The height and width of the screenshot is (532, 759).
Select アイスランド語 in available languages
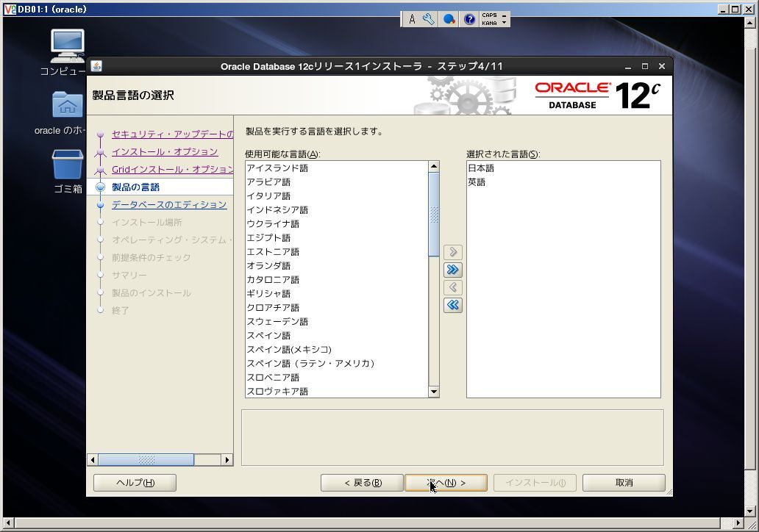click(x=337, y=168)
